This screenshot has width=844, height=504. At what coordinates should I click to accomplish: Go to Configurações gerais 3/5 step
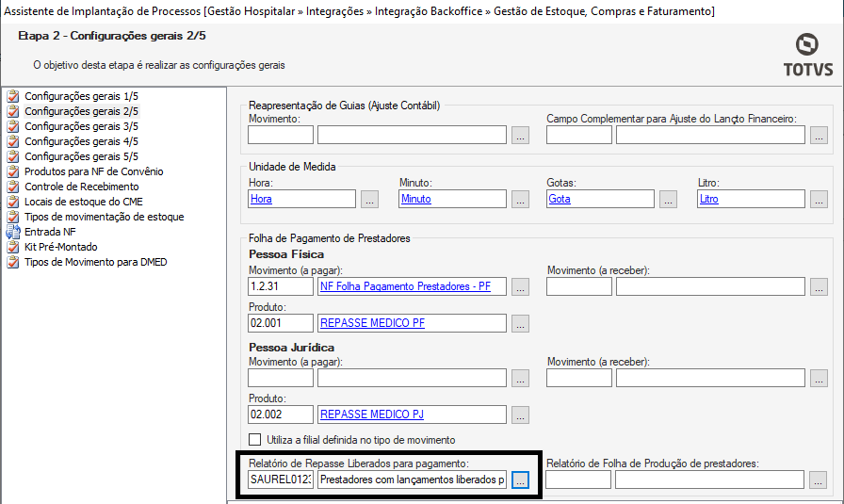coord(81,126)
